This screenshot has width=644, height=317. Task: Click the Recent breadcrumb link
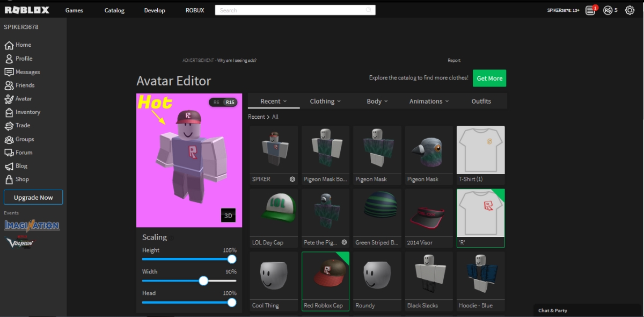pos(257,117)
